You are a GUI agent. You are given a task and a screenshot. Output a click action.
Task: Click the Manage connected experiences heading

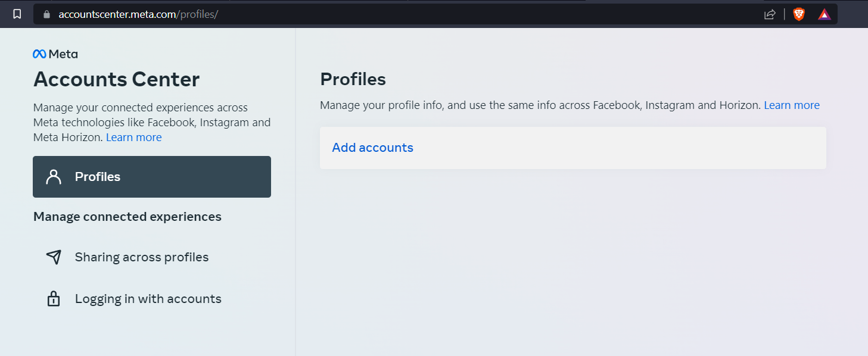(127, 217)
